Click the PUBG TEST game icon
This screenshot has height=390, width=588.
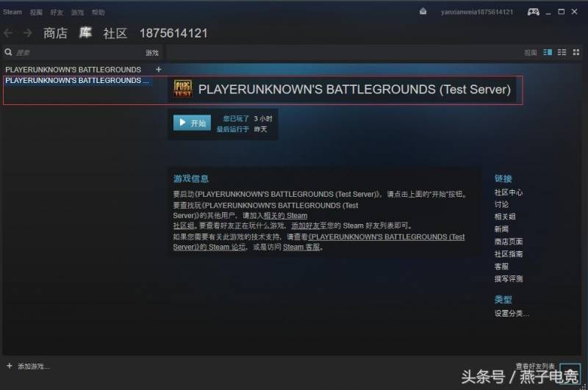point(182,89)
